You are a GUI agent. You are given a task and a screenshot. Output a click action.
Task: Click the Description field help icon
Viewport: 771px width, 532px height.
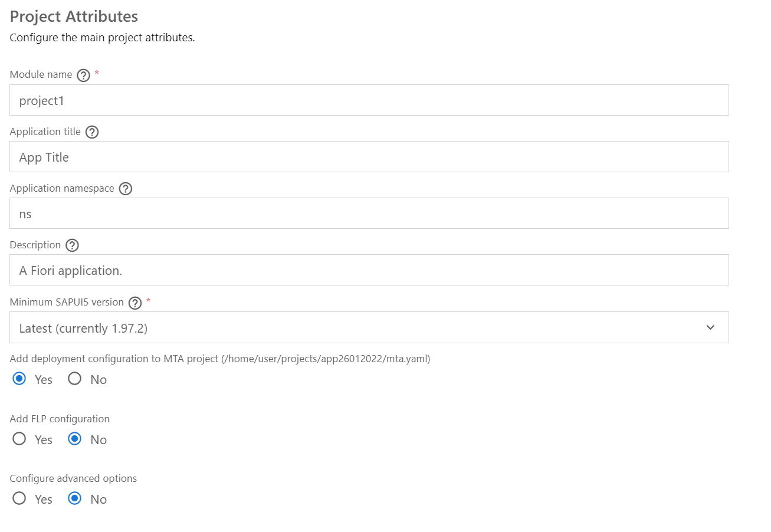point(71,245)
